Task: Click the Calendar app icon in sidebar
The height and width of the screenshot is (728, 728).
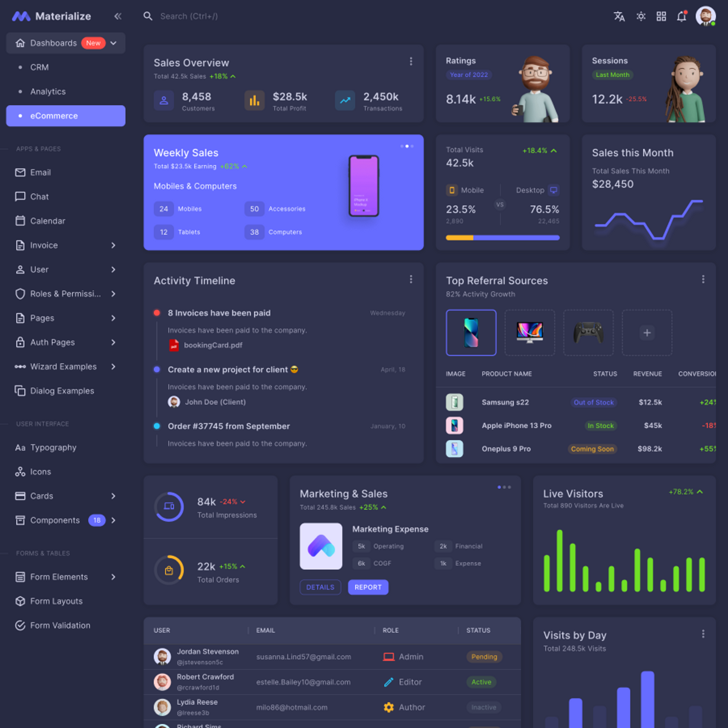Action: 20,221
